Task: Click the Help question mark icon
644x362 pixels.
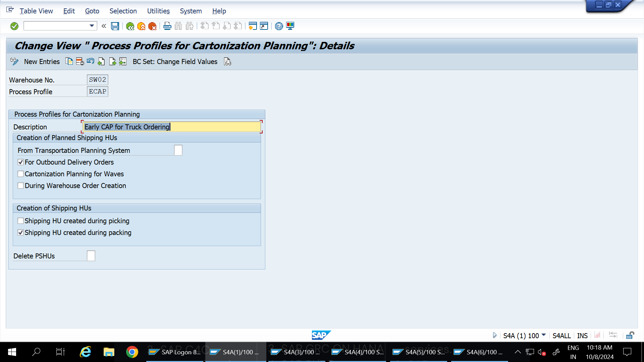Action: [279, 26]
